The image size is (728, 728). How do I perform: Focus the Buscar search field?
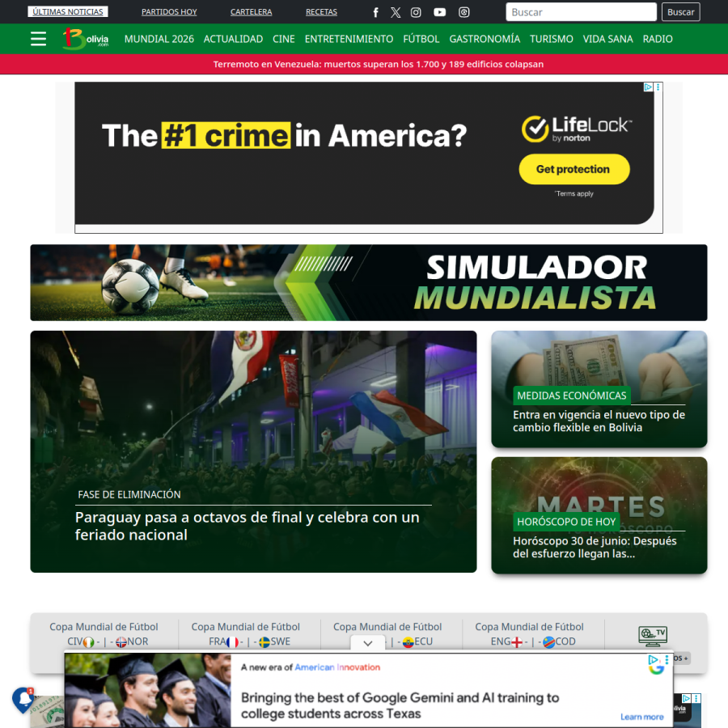pyautogui.click(x=582, y=12)
